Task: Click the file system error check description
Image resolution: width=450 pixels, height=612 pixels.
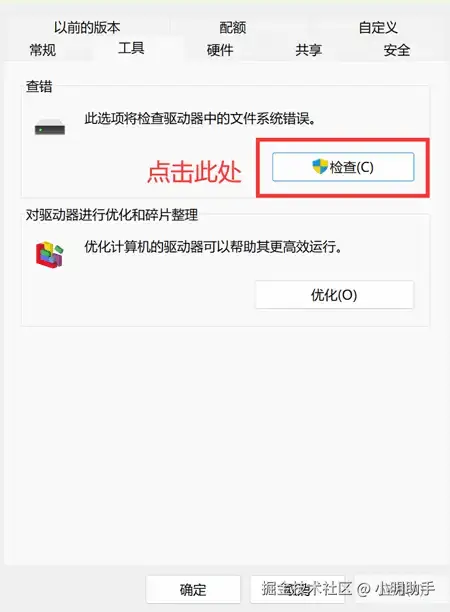Action: coord(200,118)
